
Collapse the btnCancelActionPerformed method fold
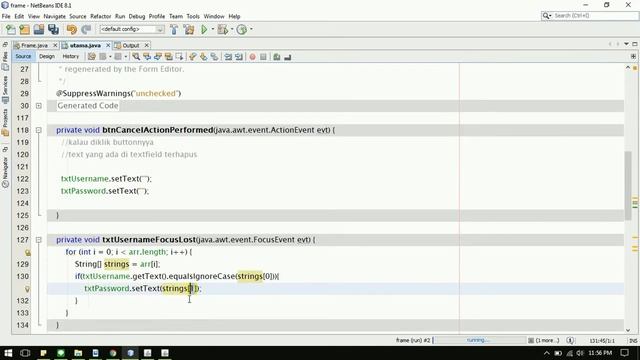[39, 130]
